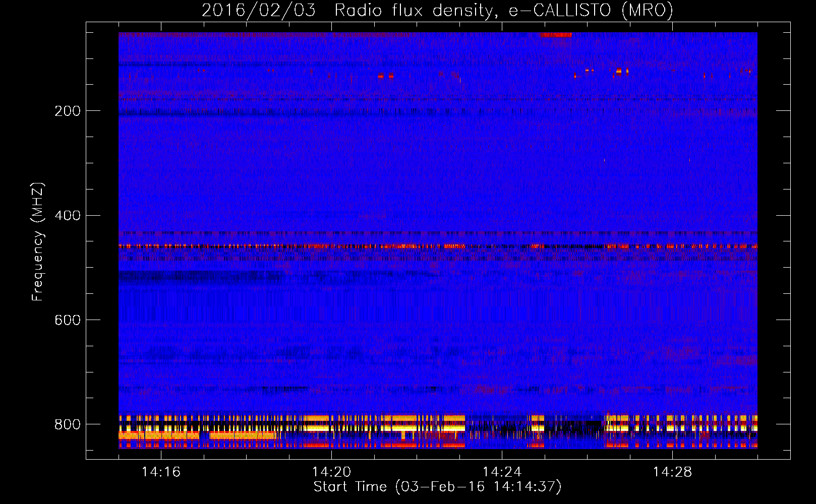The width and height of the screenshot is (816, 504).
Task: Select the 800 frequency tick label
Action: point(68,425)
